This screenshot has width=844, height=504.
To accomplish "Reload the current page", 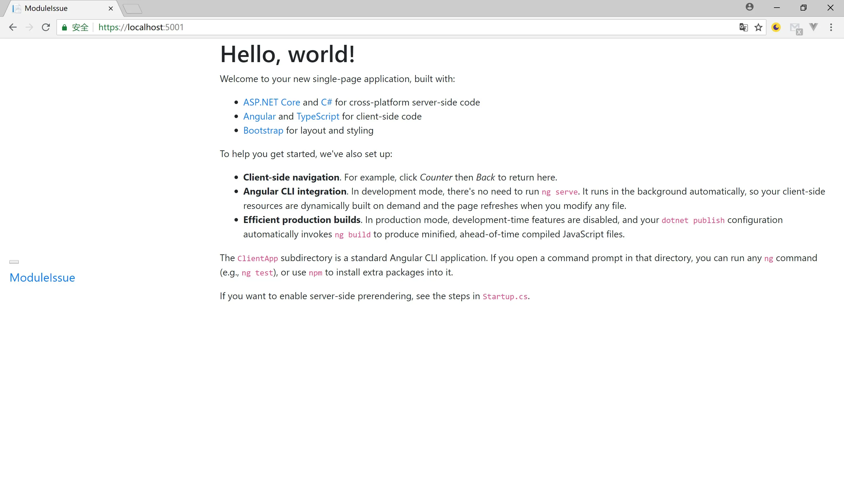I will (x=46, y=27).
